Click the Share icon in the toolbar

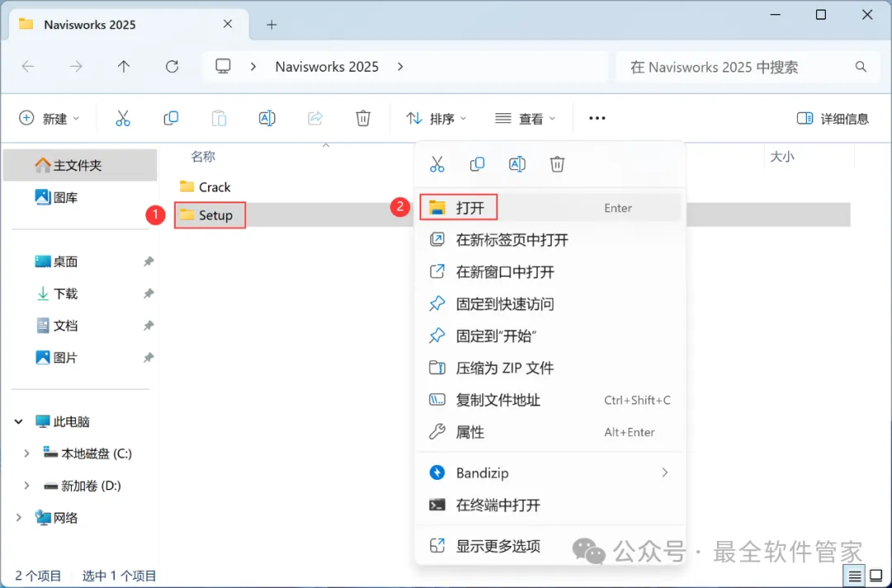[x=316, y=118]
